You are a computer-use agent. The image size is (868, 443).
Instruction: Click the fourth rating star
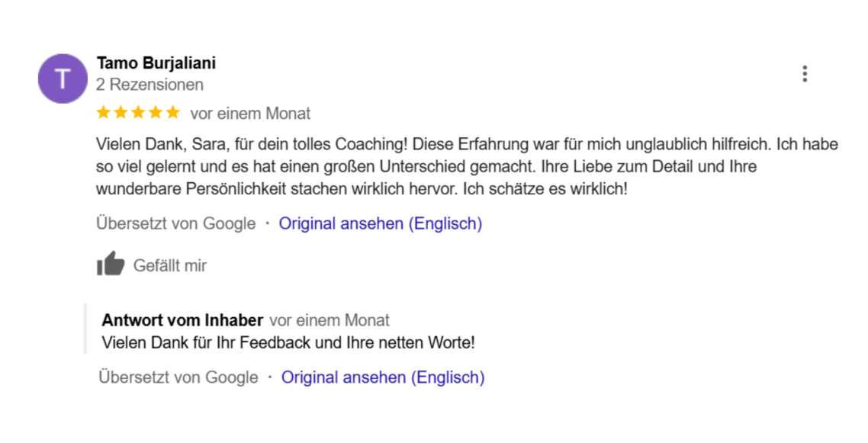click(x=156, y=113)
